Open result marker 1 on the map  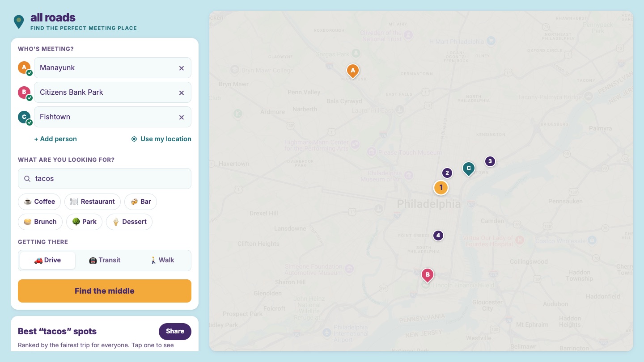pos(441,187)
